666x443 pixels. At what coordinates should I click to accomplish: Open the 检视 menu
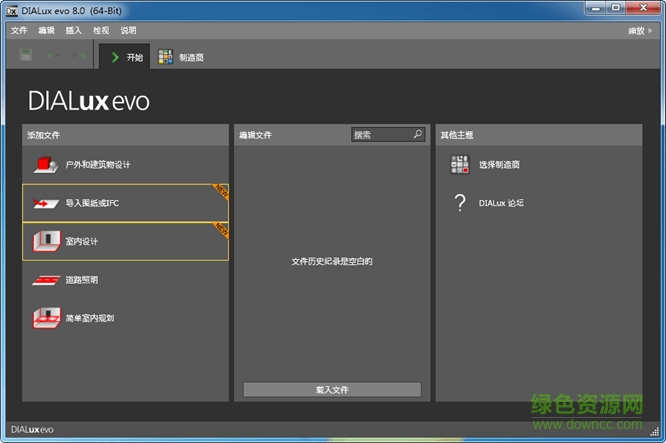point(101,31)
